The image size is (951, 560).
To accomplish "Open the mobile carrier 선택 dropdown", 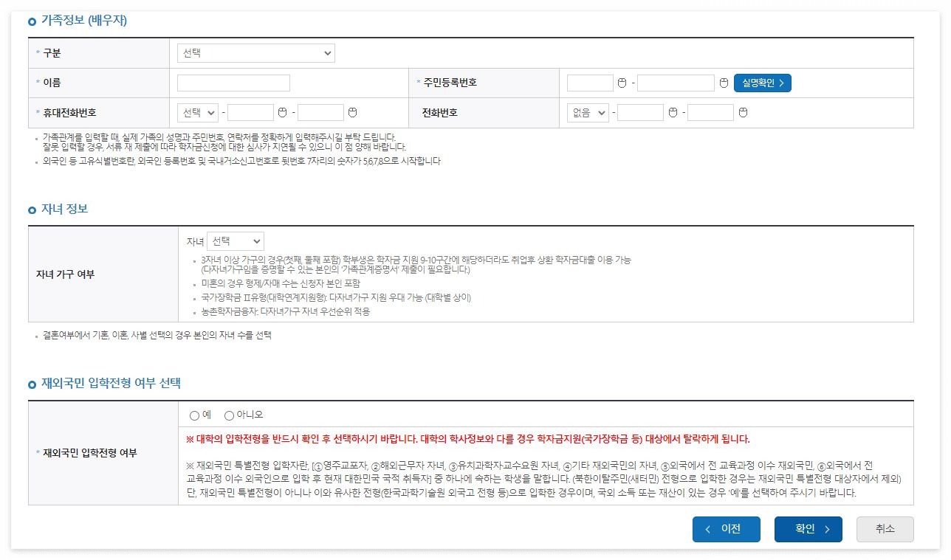I will click(x=198, y=112).
